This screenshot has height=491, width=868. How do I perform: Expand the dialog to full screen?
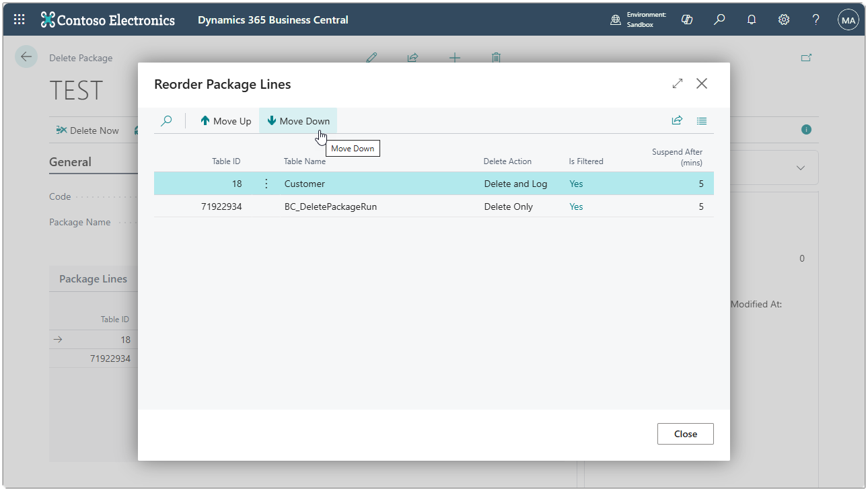click(677, 83)
